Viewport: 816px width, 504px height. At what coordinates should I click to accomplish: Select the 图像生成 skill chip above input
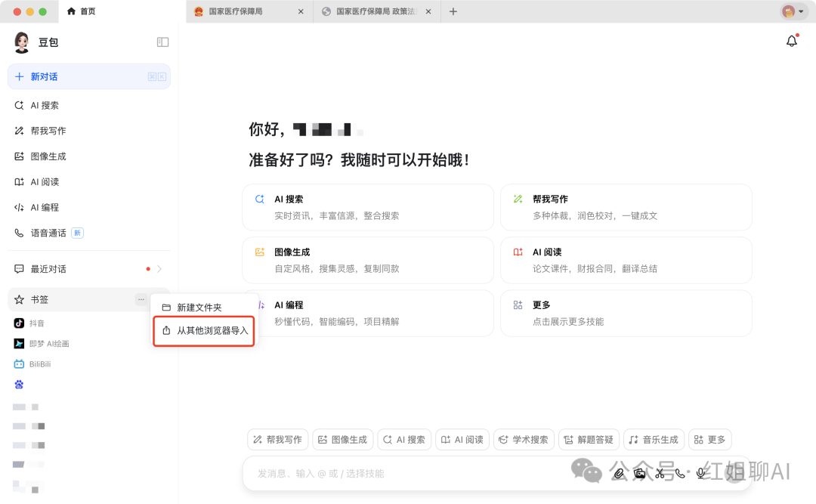343,440
